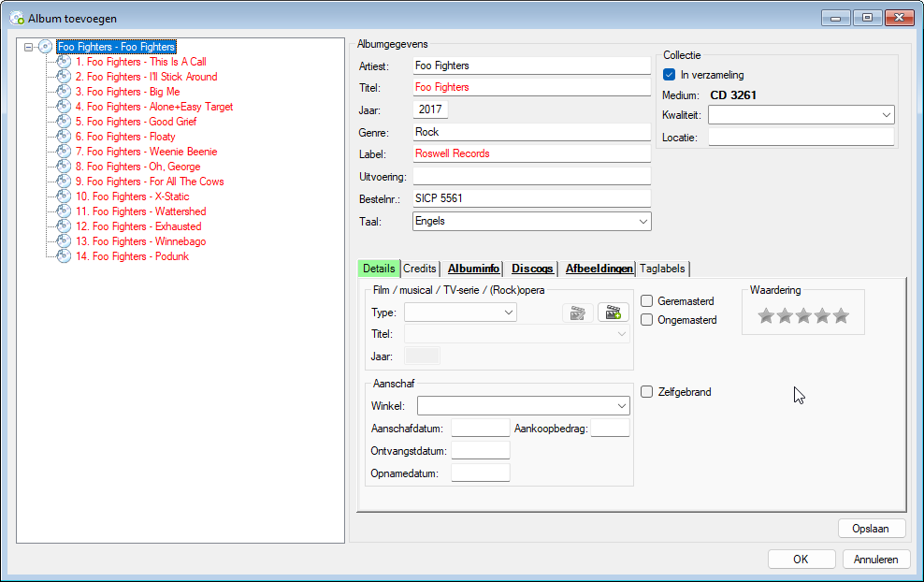Select track 9. Foo Fighters - For All The Cows
This screenshot has width=924, height=582.
coord(150,182)
